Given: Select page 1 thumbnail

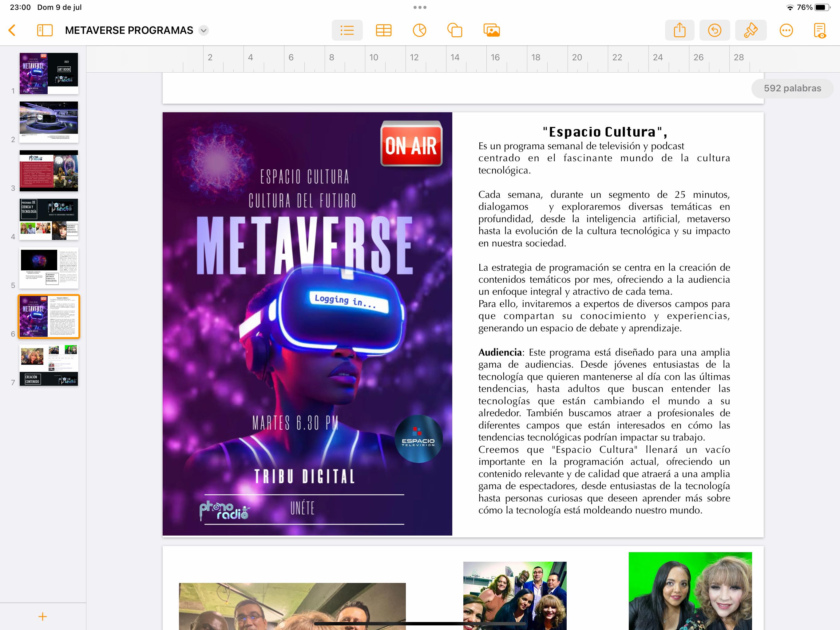Looking at the screenshot, I should (x=49, y=73).
